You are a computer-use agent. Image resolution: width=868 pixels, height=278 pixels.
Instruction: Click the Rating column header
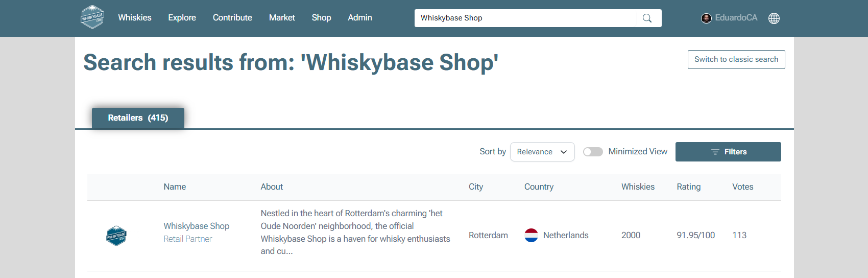tap(689, 187)
